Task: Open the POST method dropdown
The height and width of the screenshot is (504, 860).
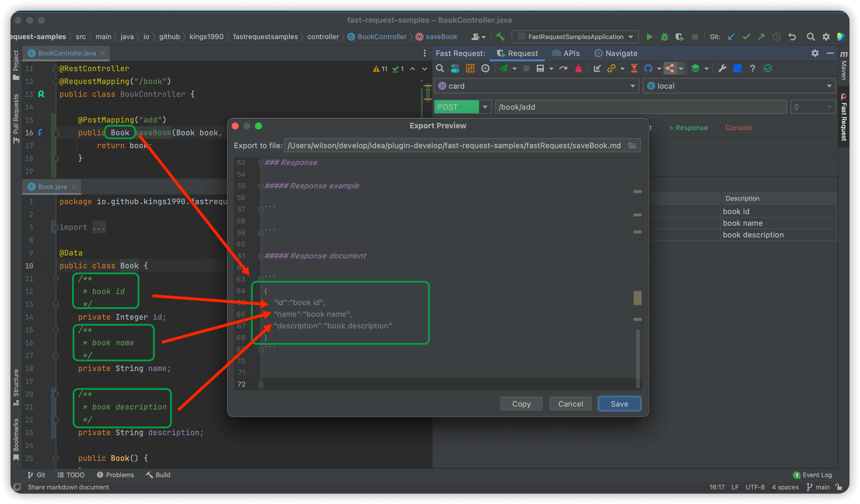Action: click(485, 107)
